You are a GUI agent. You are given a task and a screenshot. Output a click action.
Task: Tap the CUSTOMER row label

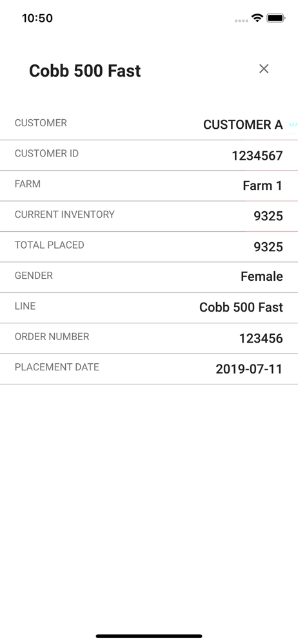[41, 123]
